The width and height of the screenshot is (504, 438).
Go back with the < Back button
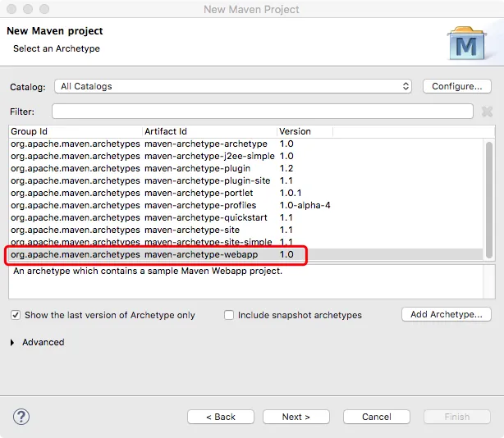click(221, 417)
